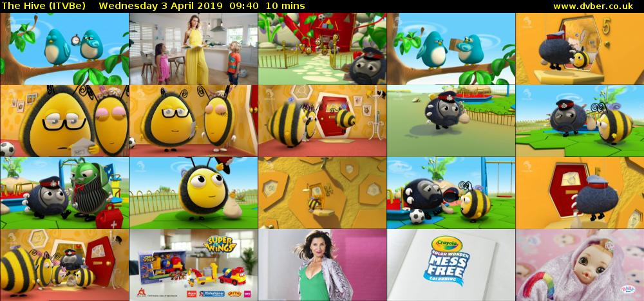This screenshot has width=644, height=301.
Task: Click the 'The Hive (ITVBe)' title text
Action: (44, 6)
